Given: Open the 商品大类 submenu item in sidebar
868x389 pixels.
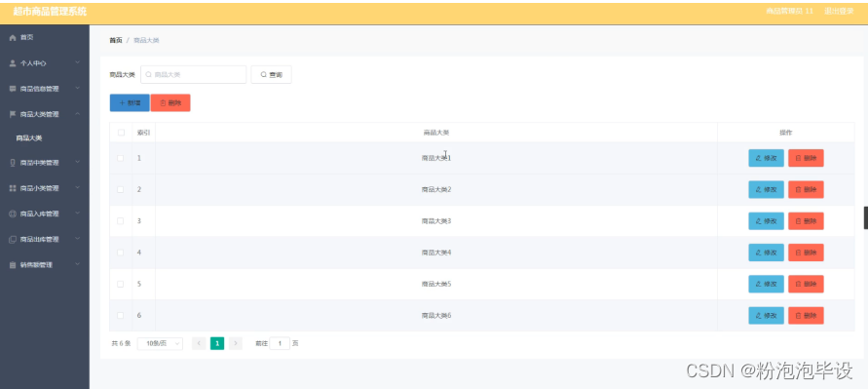Looking at the screenshot, I should [x=29, y=138].
